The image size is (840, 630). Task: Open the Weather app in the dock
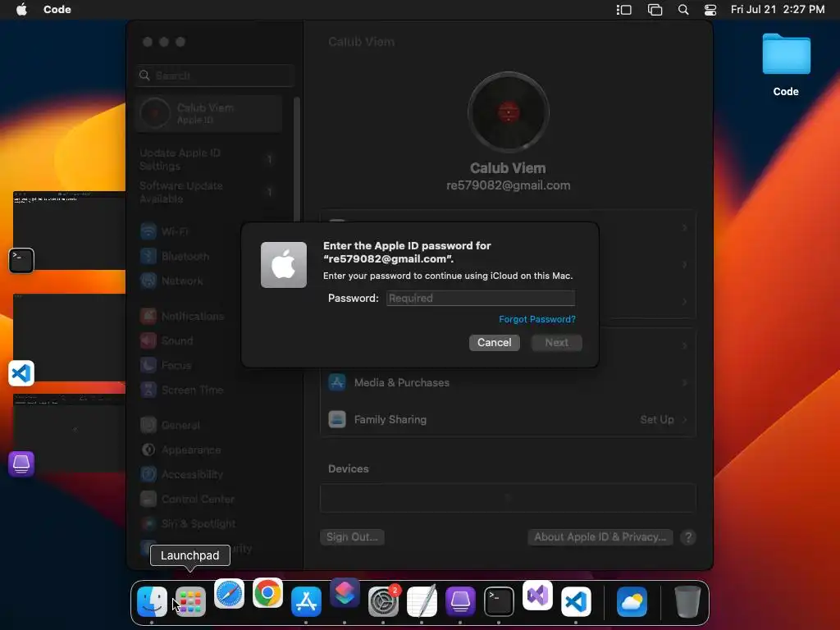632,601
